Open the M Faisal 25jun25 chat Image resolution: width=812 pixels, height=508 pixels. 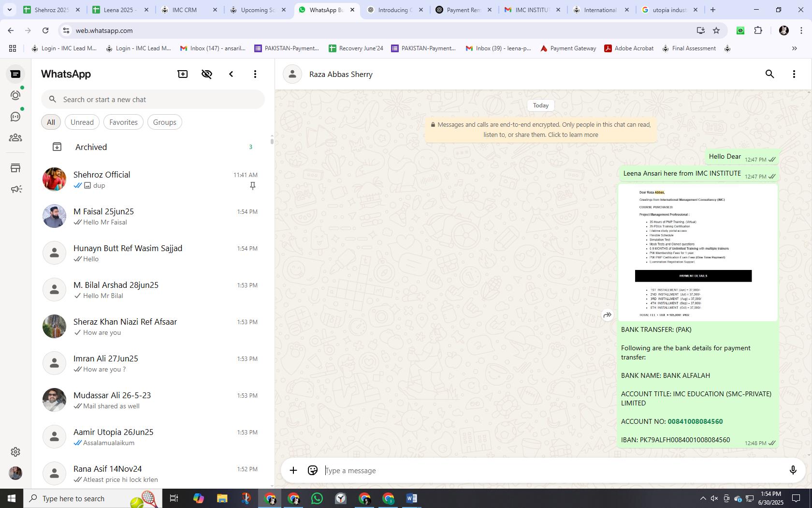click(153, 216)
